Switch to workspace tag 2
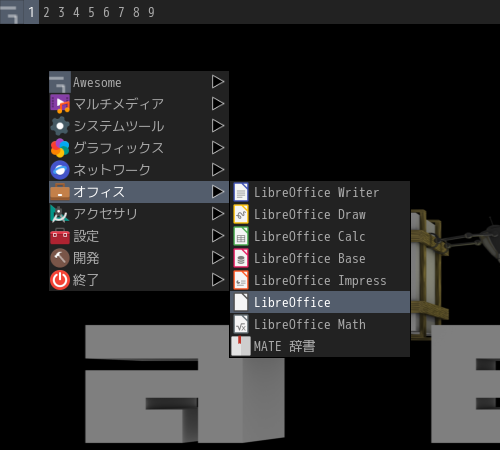500x450 pixels. pos(46,12)
